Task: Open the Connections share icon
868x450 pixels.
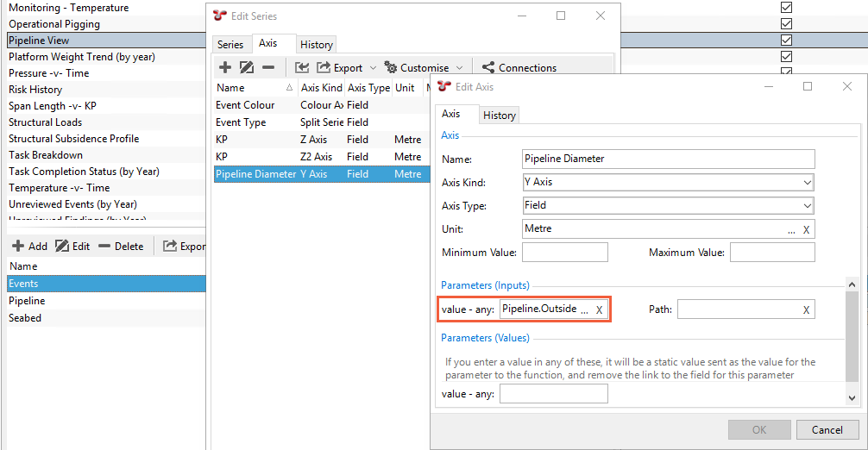Action: [x=488, y=67]
